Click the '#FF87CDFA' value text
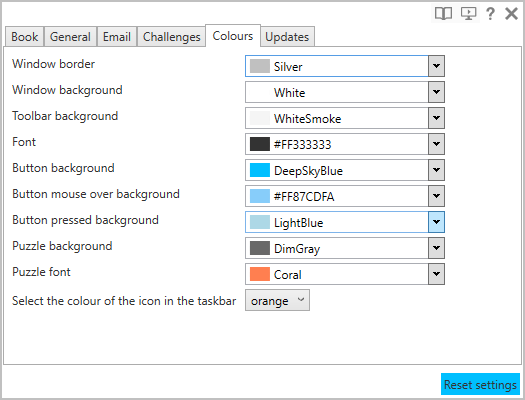 [304, 196]
